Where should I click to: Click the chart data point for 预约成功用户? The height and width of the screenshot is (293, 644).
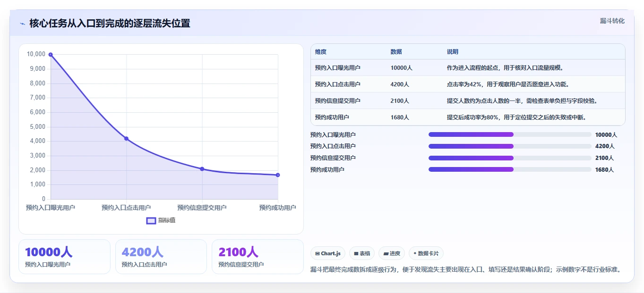[x=278, y=175]
